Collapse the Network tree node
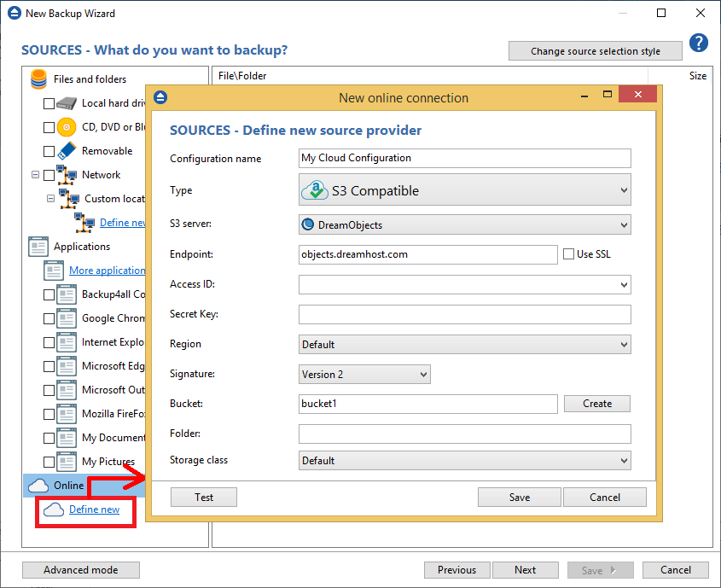The width and height of the screenshot is (721, 588). point(35,175)
